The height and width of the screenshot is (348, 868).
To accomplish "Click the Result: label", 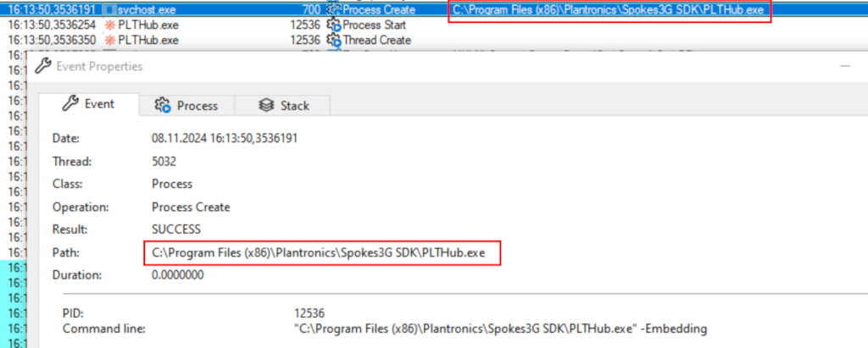I will pos(70,229).
